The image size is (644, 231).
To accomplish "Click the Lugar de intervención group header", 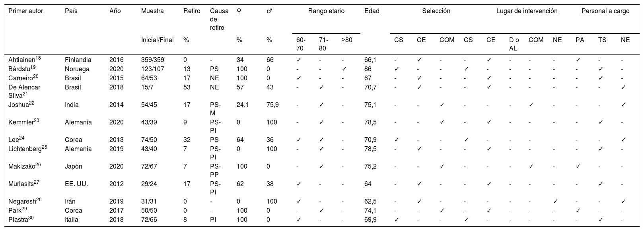I will (527, 11).
